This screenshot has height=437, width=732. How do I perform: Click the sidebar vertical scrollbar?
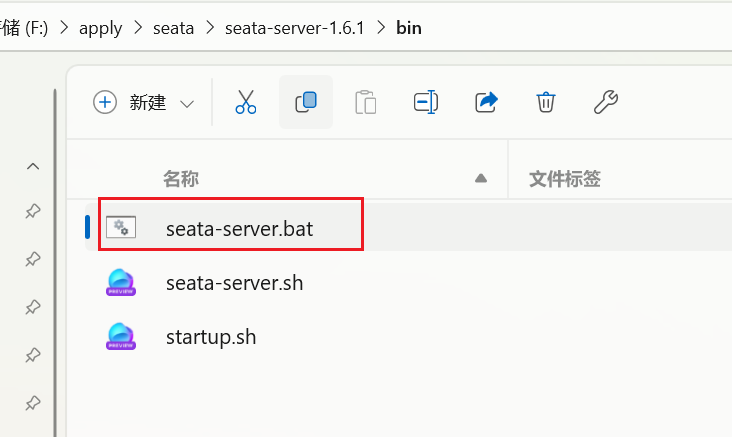click(x=55, y=263)
